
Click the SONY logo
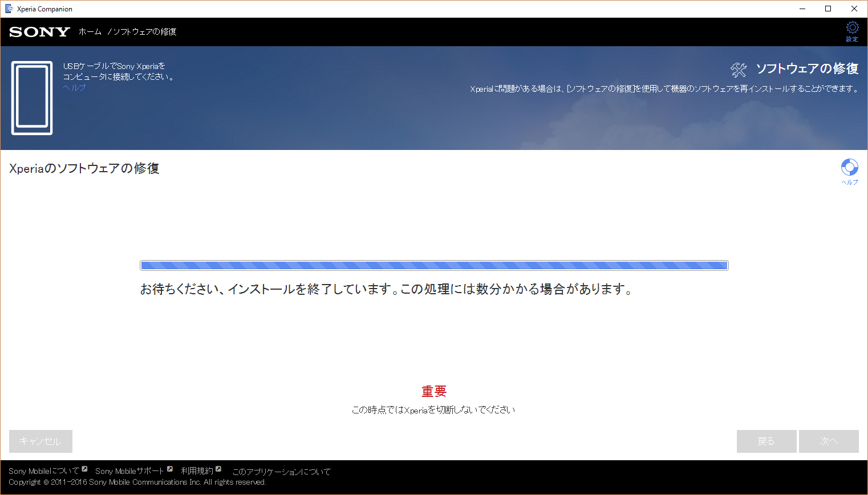(x=39, y=32)
